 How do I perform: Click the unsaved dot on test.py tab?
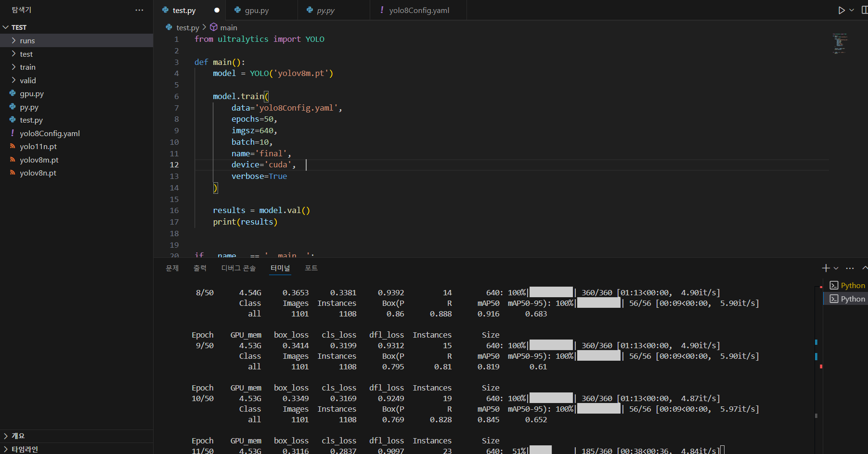tap(217, 10)
